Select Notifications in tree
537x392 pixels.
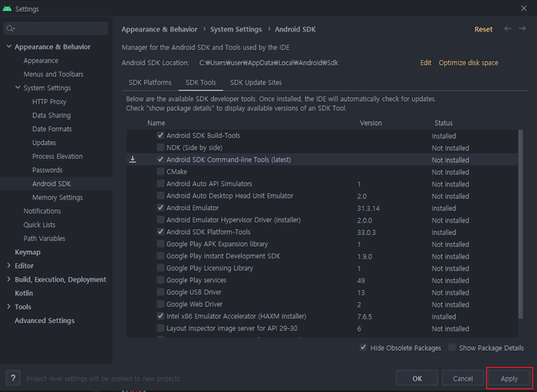tap(42, 211)
